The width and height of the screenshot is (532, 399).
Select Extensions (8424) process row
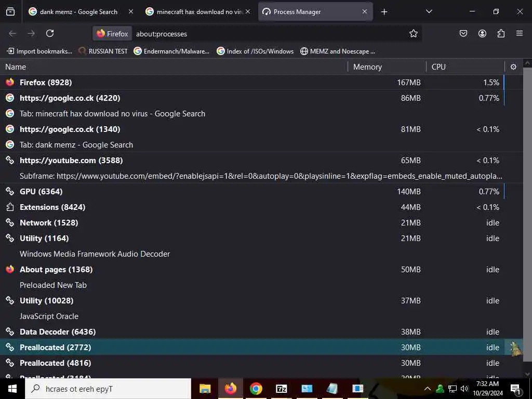[261, 207]
